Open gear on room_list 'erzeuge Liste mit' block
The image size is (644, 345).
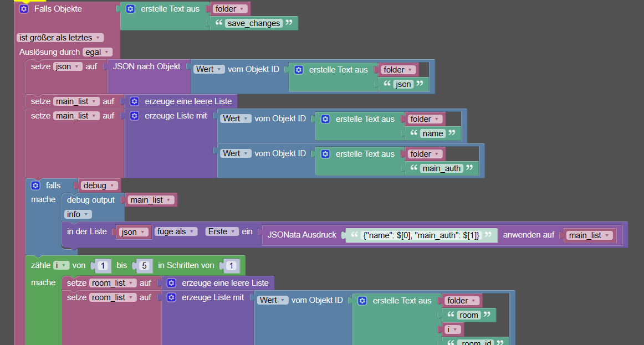[x=171, y=297]
